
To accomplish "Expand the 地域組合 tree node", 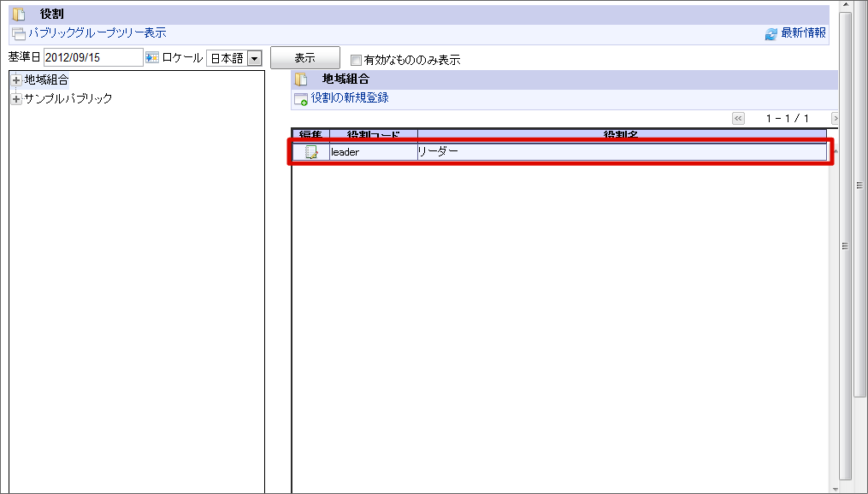I will click(x=16, y=80).
